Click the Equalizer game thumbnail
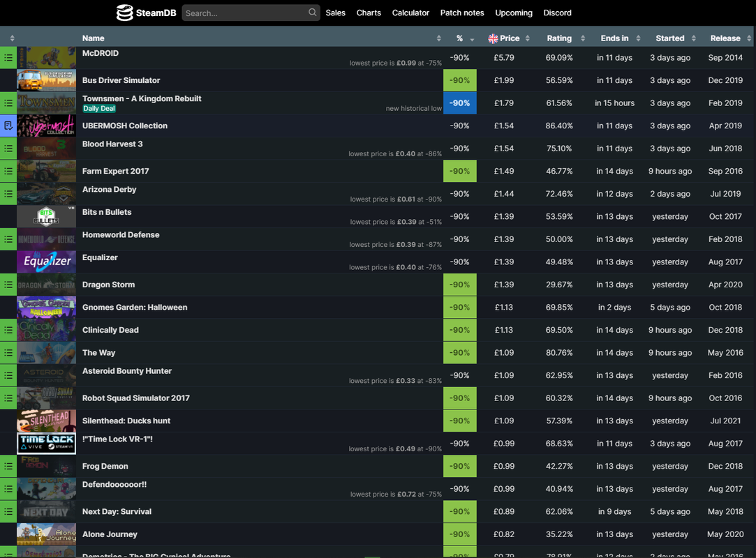Screen dimensions: 756x558 click(46, 262)
